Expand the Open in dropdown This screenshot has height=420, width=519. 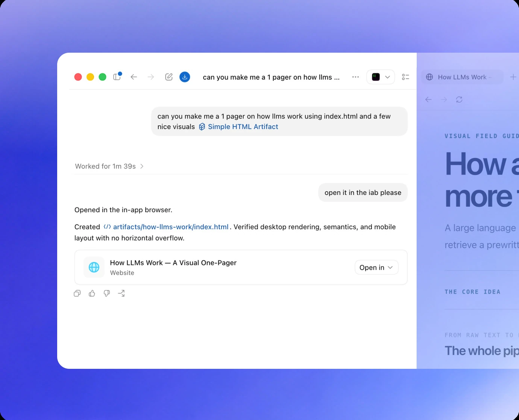376,268
